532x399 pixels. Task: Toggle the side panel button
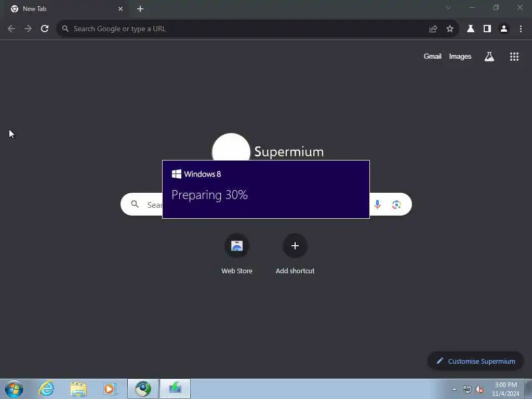487,29
